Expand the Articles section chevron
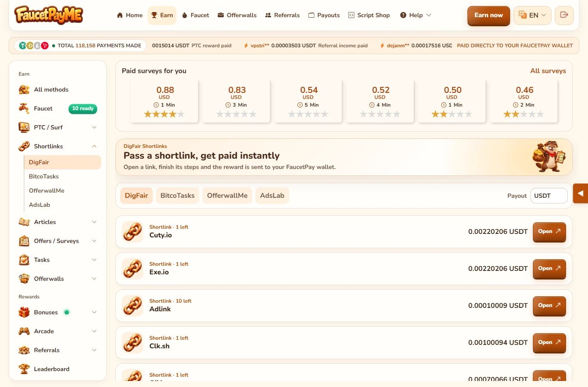588x387 pixels. coord(94,222)
